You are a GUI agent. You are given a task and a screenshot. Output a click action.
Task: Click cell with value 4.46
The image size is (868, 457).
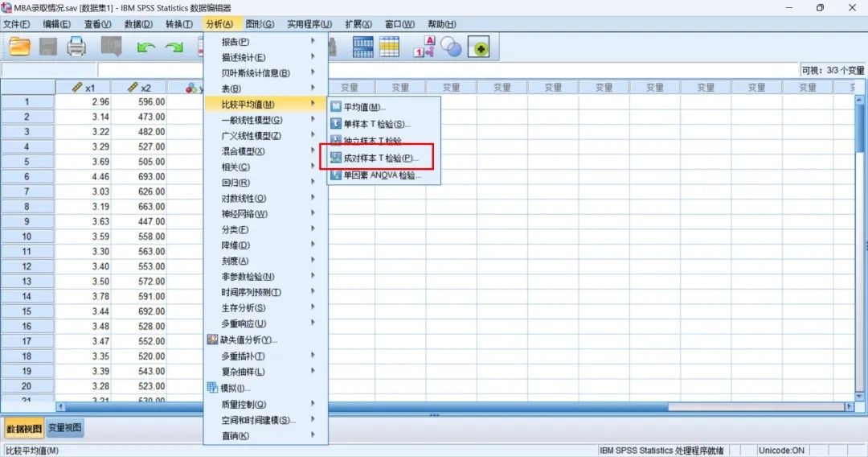tap(83, 177)
